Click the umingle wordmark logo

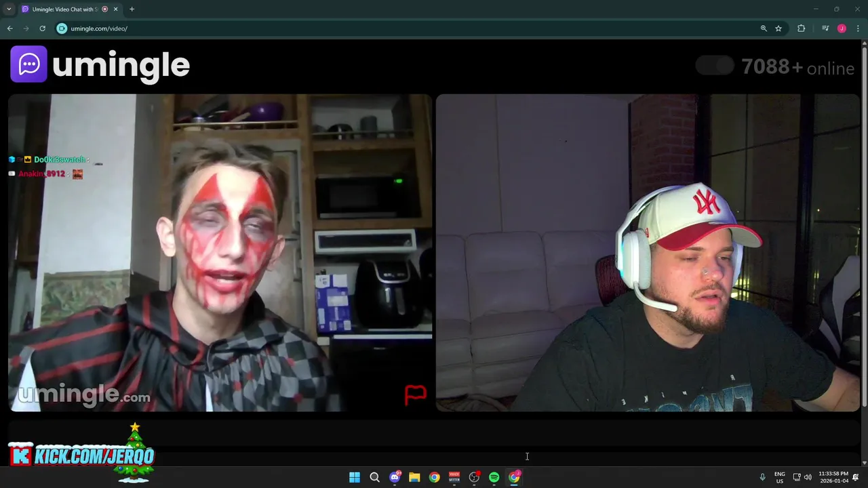(121, 65)
